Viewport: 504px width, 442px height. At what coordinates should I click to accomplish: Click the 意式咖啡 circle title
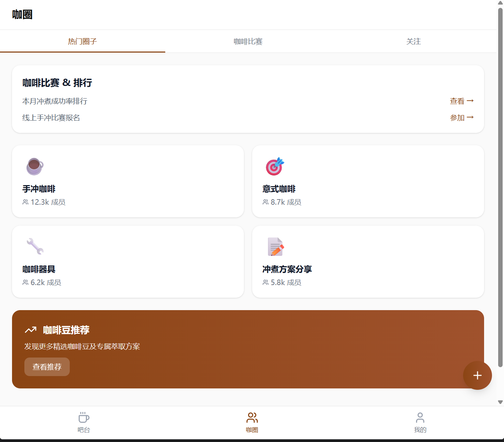point(279,189)
